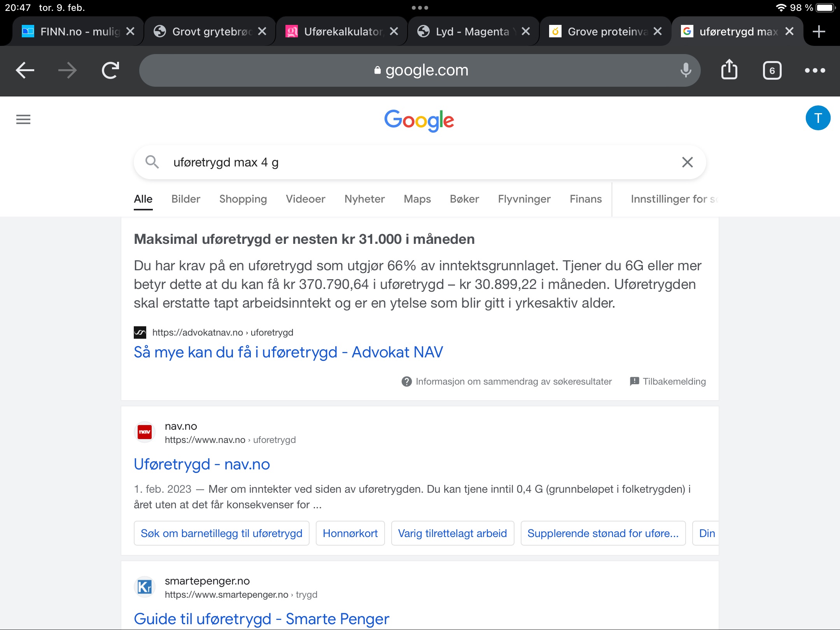This screenshot has width=840, height=630.
Task: Tap the search magnifier icon
Action: 152,162
